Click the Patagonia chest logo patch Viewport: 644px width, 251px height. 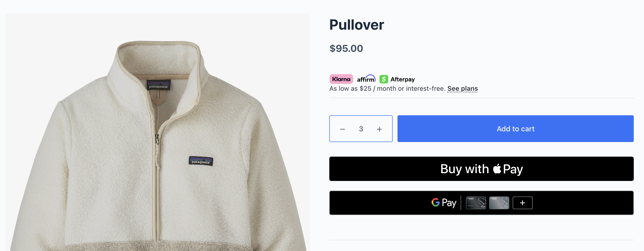point(201,161)
